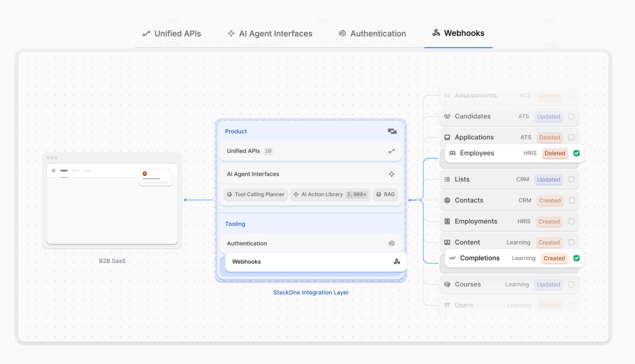The image size is (635, 364).
Task: Open the Unified APIs row in Product
Action: point(310,151)
